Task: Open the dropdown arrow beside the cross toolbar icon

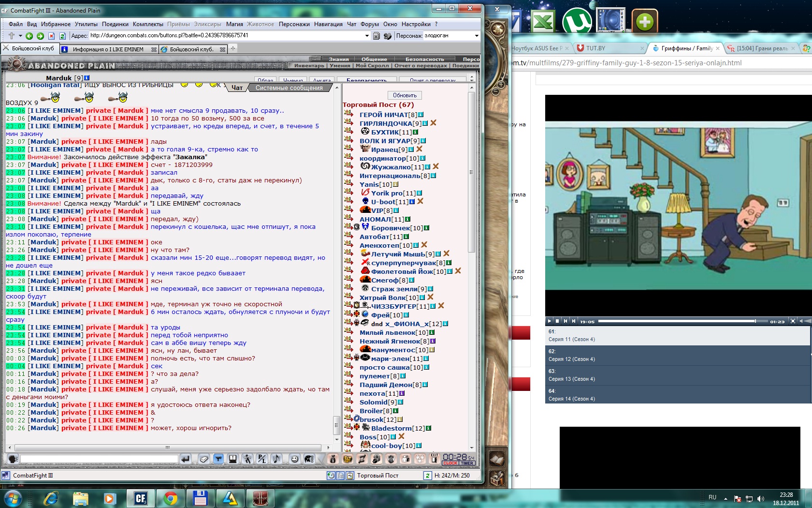Action: point(20,36)
